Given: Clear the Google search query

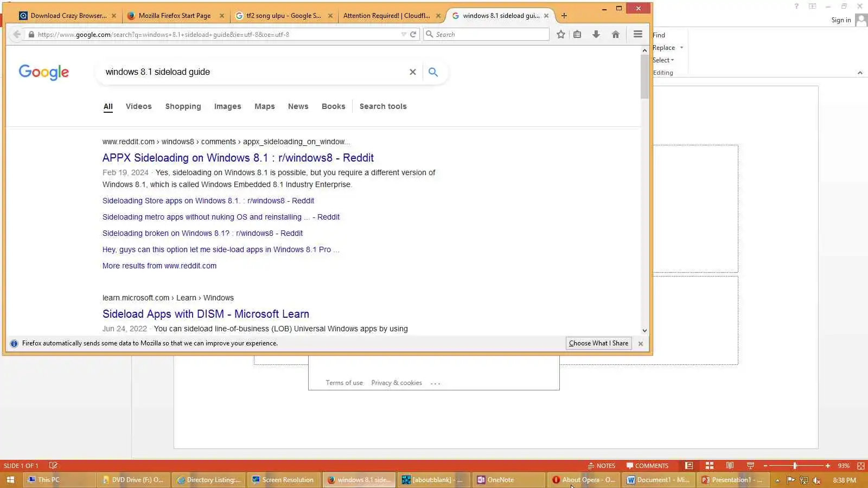Looking at the screenshot, I should (x=413, y=72).
